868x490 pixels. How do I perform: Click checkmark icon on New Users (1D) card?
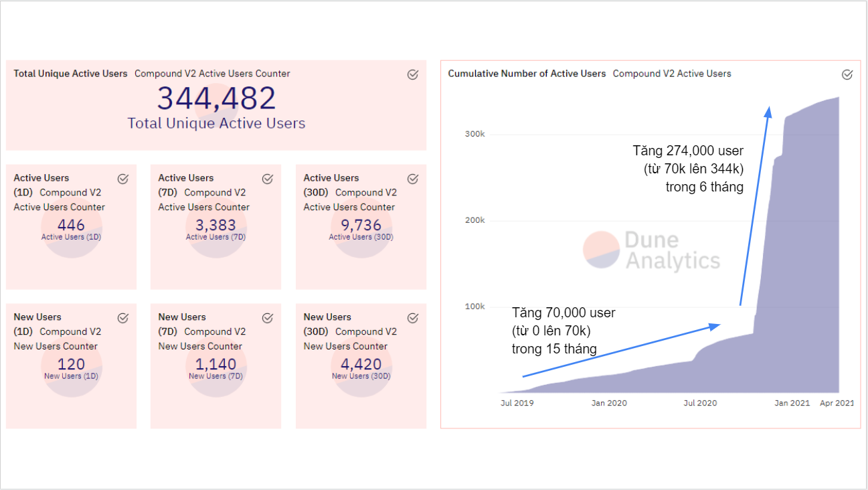(123, 318)
